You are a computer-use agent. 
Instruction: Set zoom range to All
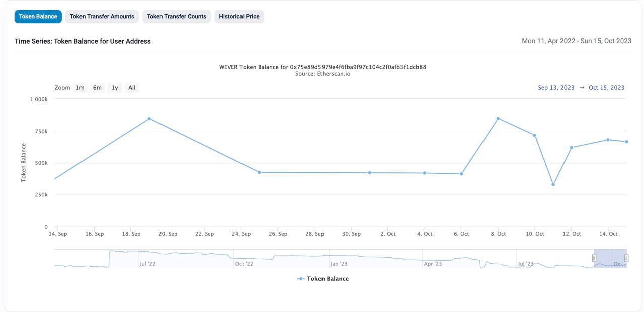coord(132,88)
